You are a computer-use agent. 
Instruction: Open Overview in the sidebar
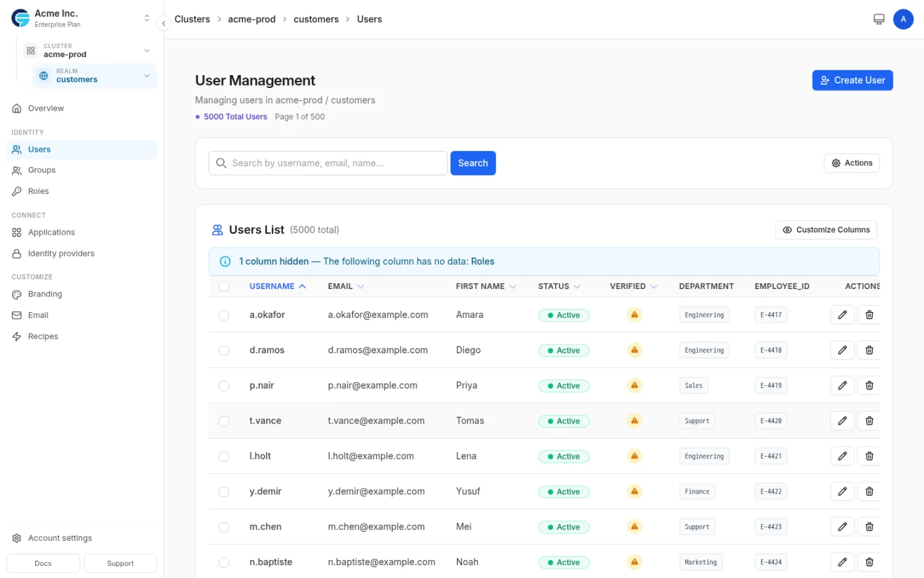tap(81, 108)
